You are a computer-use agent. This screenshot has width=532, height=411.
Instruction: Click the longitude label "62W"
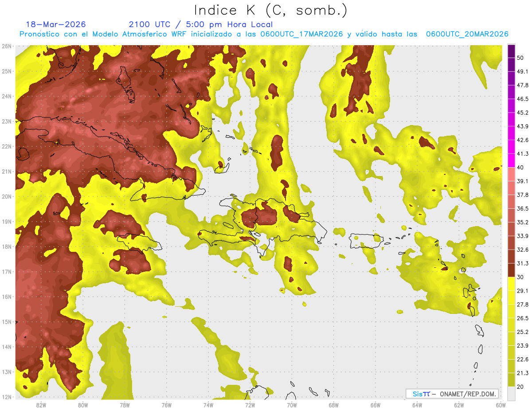pos(459,405)
